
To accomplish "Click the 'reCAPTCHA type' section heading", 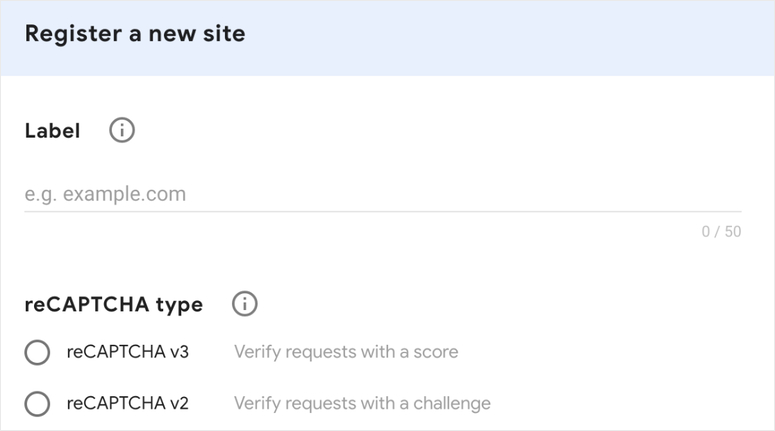I will pos(114,304).
